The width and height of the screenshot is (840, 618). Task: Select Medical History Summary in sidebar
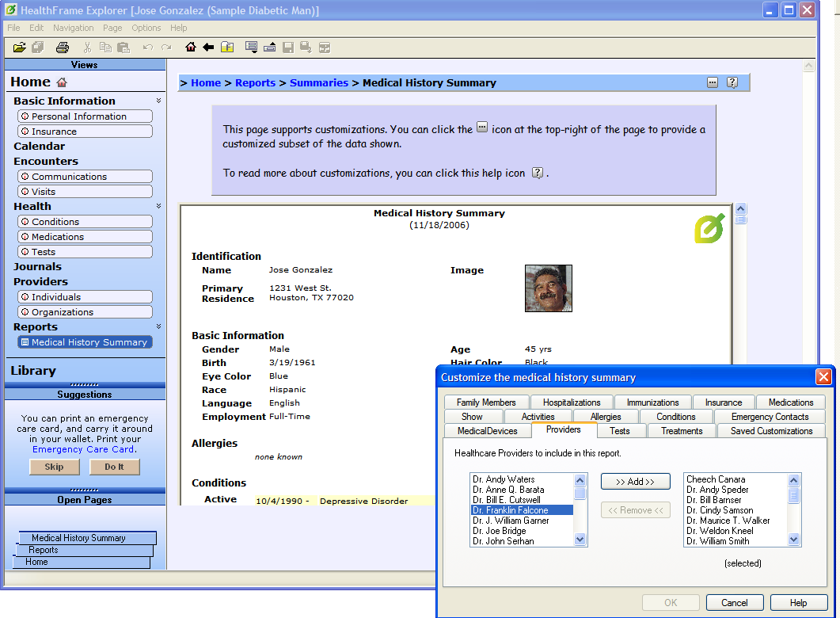pyautogui.click(x=86, y=342)
